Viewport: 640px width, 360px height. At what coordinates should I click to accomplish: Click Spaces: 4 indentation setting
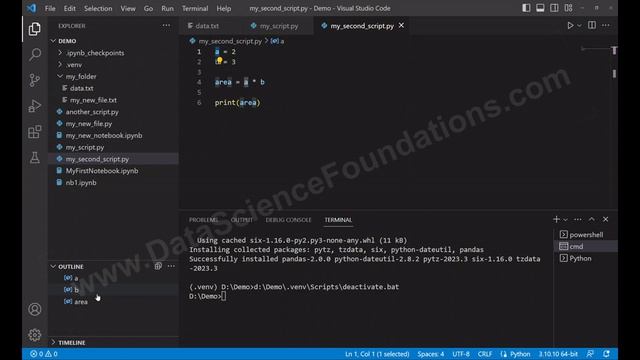click(x=431, y=354)
